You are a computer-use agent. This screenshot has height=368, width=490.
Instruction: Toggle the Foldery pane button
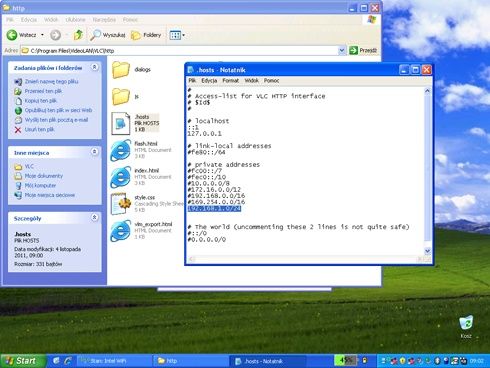pos(146,35)
